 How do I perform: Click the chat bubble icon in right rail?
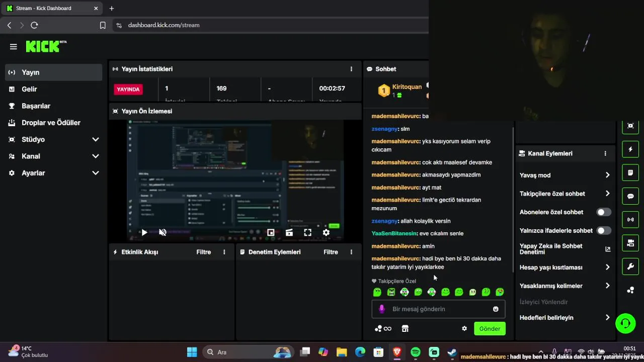(x=630, y=196)
